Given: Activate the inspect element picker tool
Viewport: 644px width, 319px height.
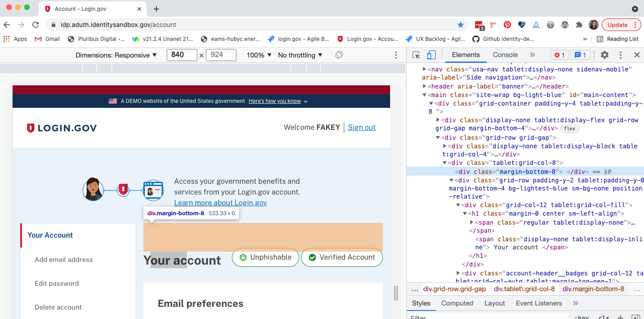Looking at the screenshot, I should pos(416,55).
